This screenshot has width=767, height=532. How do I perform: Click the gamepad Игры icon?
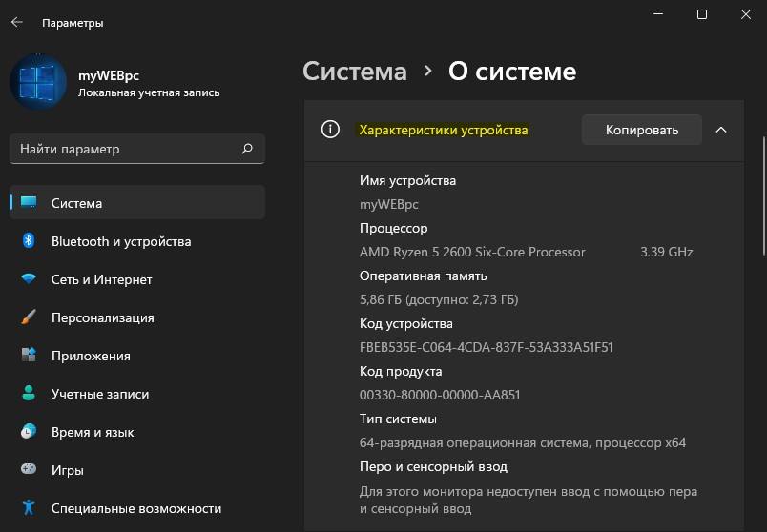click(x=29, y=469)
